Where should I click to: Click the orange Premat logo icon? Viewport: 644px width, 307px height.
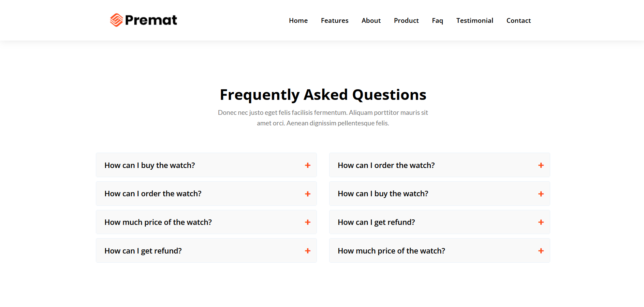(x=116, y=20)
